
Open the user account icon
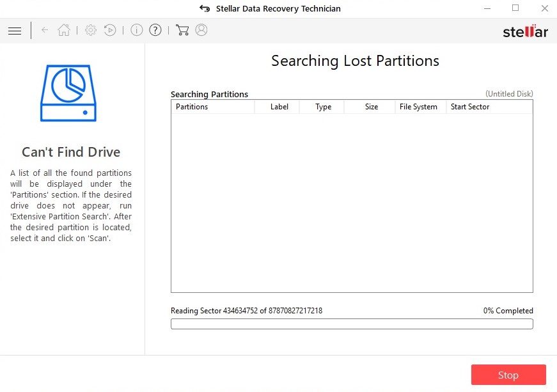pos(201,30)
